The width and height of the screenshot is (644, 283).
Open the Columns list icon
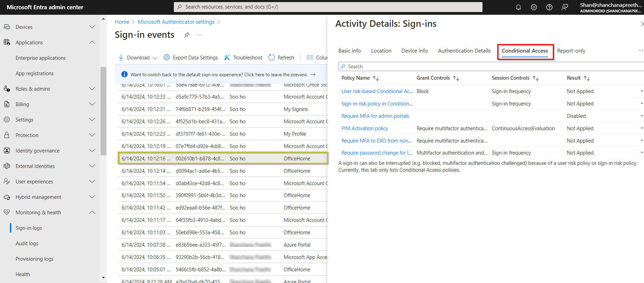pos(310,57)
